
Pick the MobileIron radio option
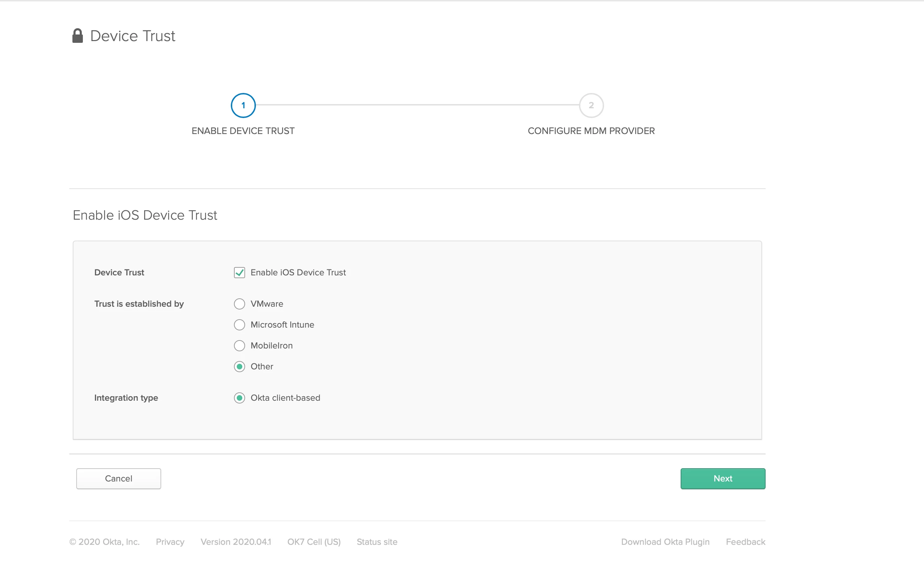[239, 346]
